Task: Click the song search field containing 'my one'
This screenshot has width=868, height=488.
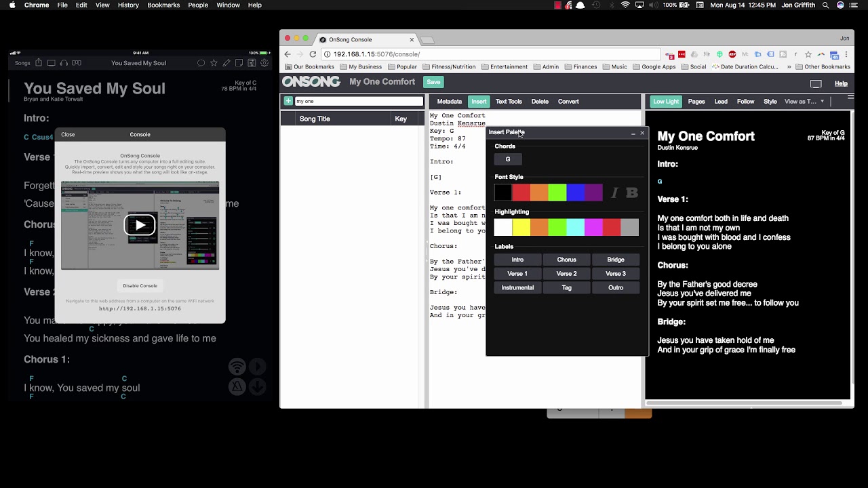Action: point(359,101)
